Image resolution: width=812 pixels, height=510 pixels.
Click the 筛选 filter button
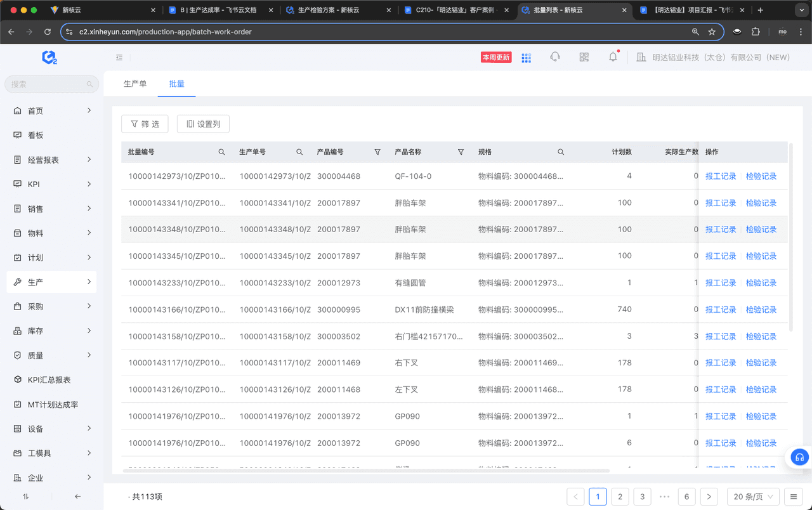145,124
